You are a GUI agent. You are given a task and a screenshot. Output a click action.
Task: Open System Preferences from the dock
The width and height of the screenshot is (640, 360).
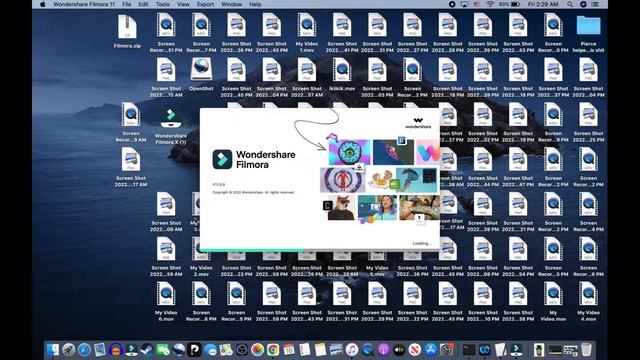click(447, 350)
